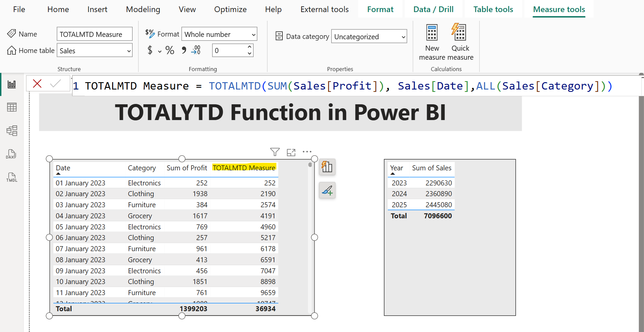Image resolution: width=644 pixels, height=332 pixels.
Task: Cancel formula changes with the red X
Action: [37, 84]
